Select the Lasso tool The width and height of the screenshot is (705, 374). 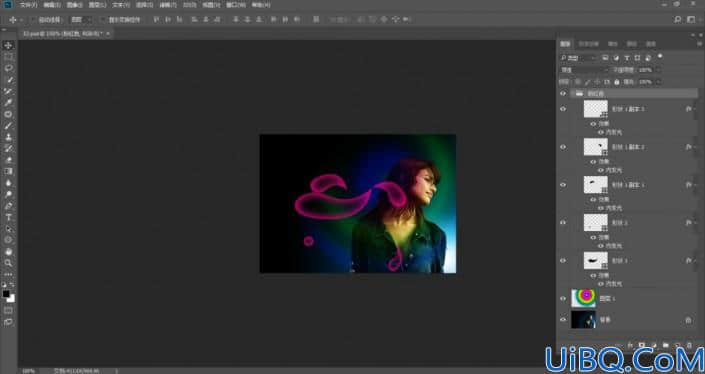point(8,68)
